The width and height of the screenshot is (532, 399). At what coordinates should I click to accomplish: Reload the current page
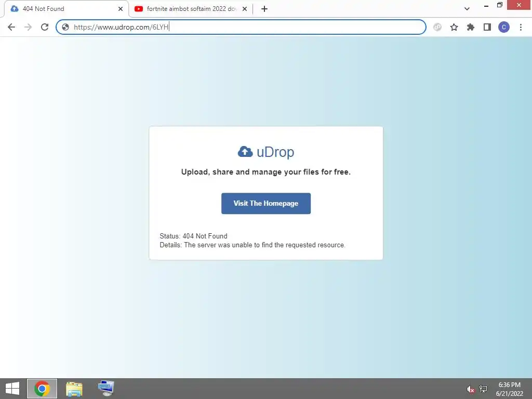tap(45, 27)
